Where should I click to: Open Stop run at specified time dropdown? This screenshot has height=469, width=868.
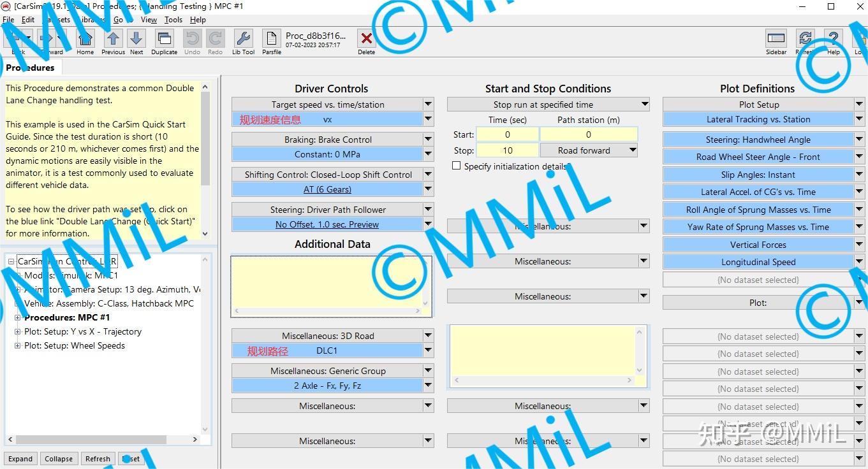[644, 105]
